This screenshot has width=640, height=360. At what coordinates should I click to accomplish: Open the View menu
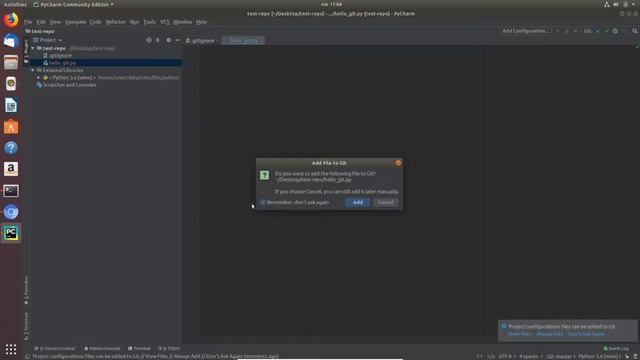[x=55, y=22]
